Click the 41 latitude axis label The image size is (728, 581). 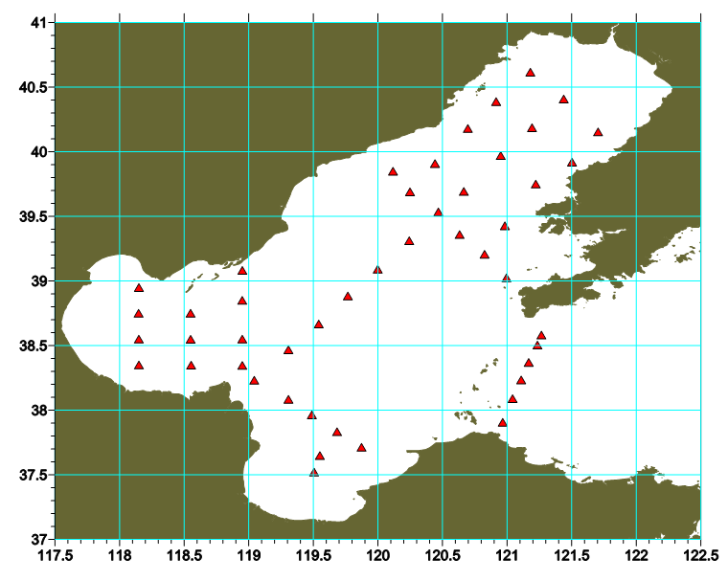(x=38, y=22)
